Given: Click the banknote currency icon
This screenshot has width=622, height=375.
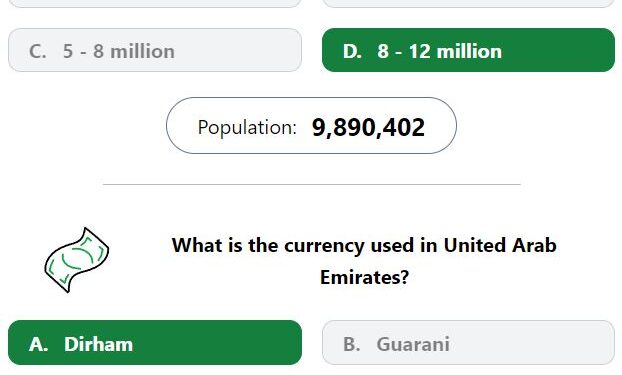Looking at the screenshot, I should [x=77, y=260].
